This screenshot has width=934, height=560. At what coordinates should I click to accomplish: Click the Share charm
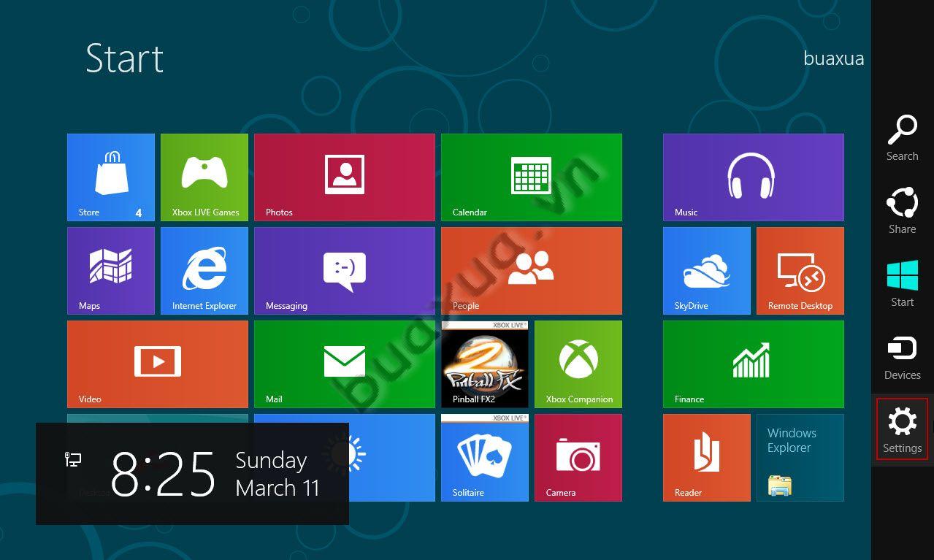pos(903,211)
